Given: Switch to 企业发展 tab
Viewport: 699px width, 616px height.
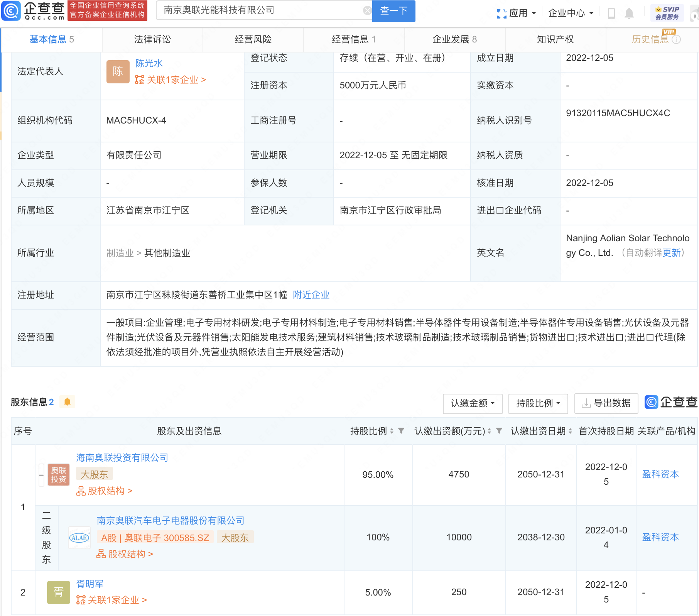Looking at the screenshot, I should tap(454, 39).
